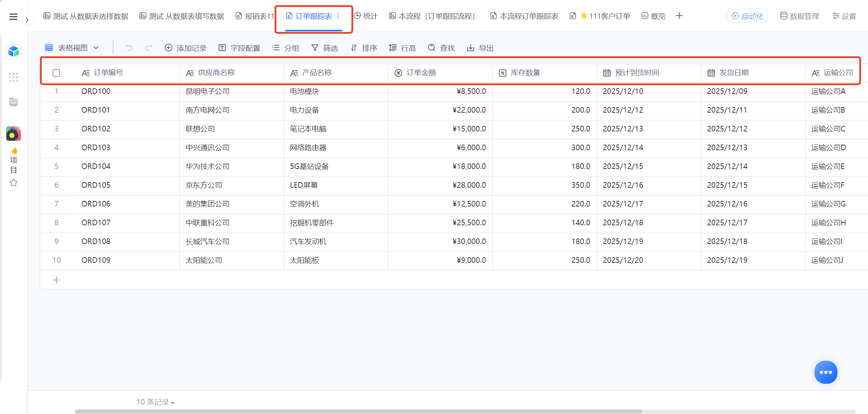Screen dimensions: 868x414
Task: Select cell ORD106
Action: click(127, 204)
